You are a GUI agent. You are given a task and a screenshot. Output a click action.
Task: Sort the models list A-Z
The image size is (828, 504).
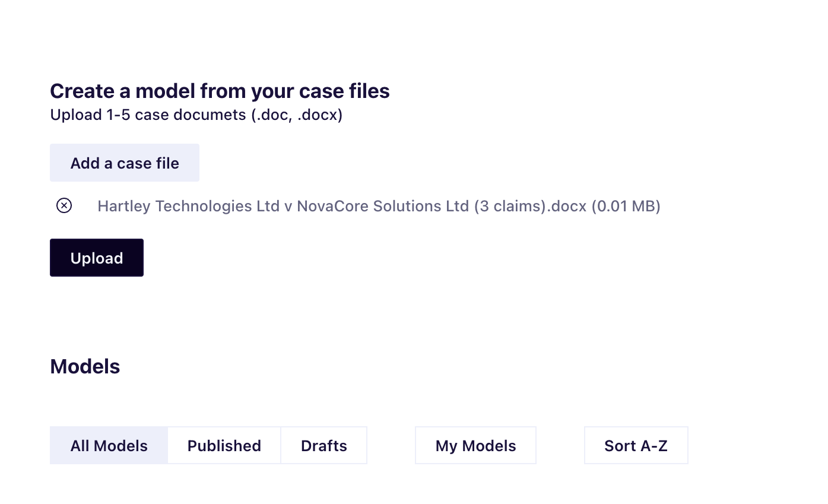click(x=636, y=446)
